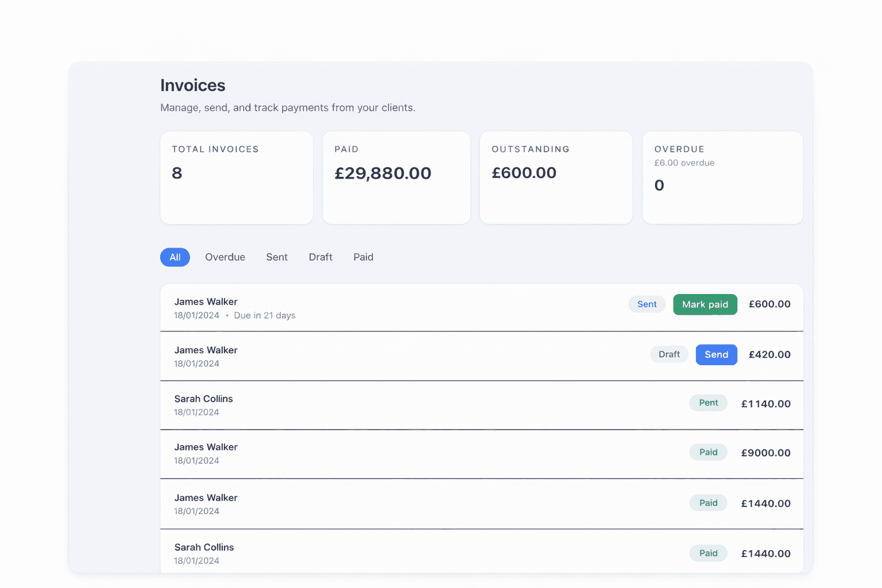Click the Paid badge on the £9000 invoice
The height and width of the screenshot is (588, 882).
click(x=708, y=452)
